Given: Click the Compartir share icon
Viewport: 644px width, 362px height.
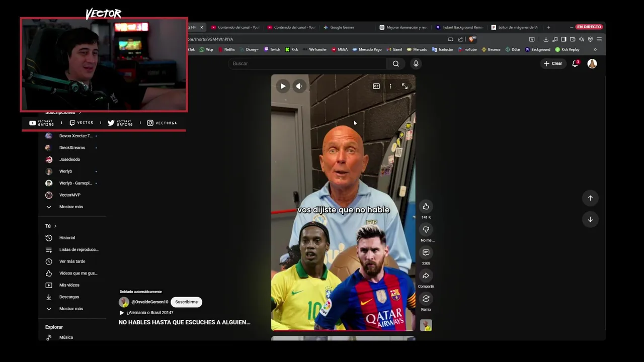Looking at the screenshot, I should (426, 276).
